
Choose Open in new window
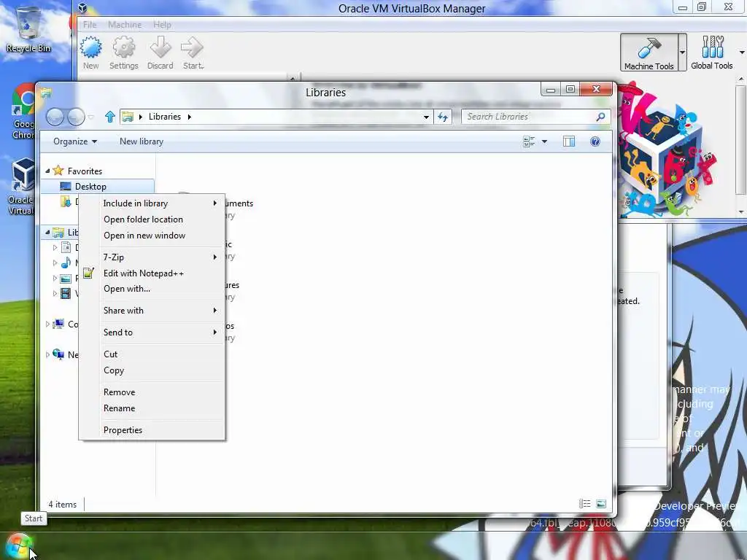[x=152, y=236]
